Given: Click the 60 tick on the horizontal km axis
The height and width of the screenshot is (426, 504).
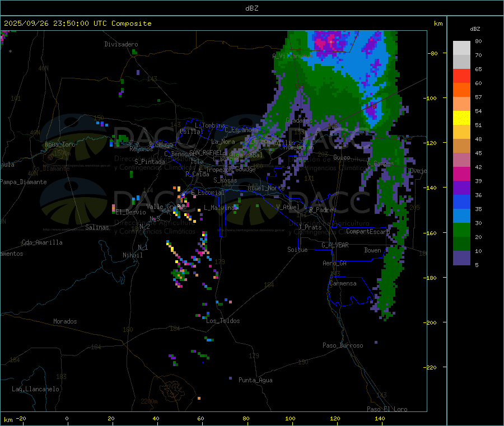Looking at the screenshot, I should tap(200, 418).
